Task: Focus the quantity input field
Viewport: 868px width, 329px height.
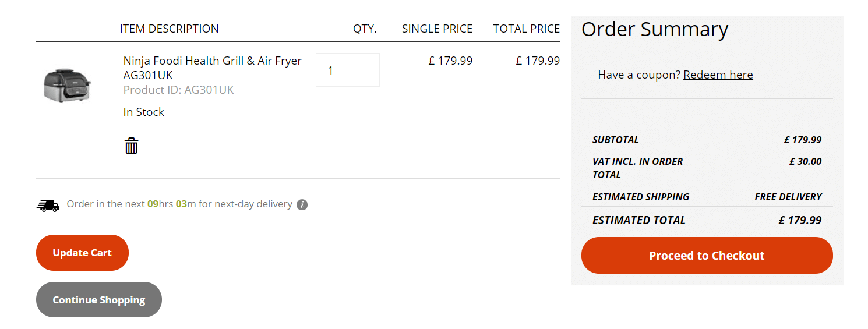Action: pos(348,70)
